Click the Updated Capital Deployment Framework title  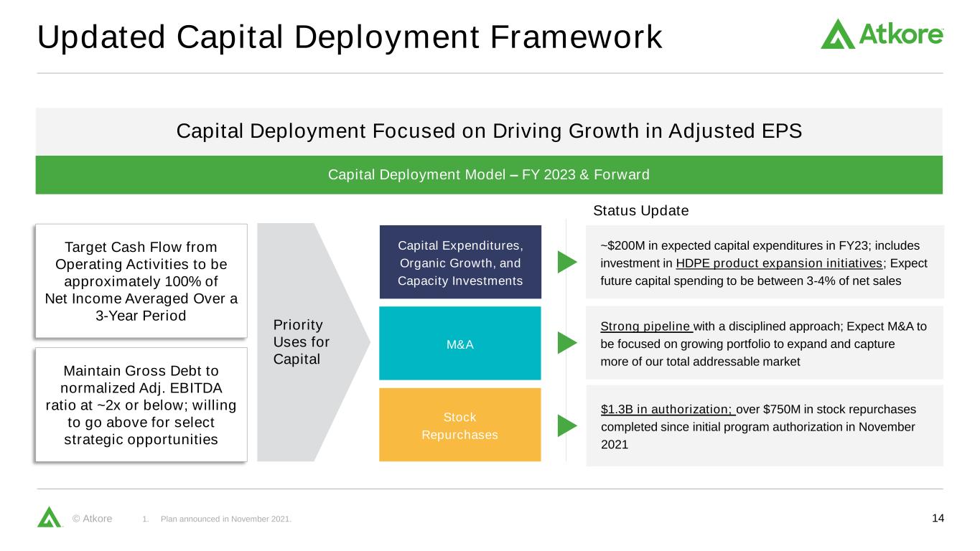[x=349, y=37]
